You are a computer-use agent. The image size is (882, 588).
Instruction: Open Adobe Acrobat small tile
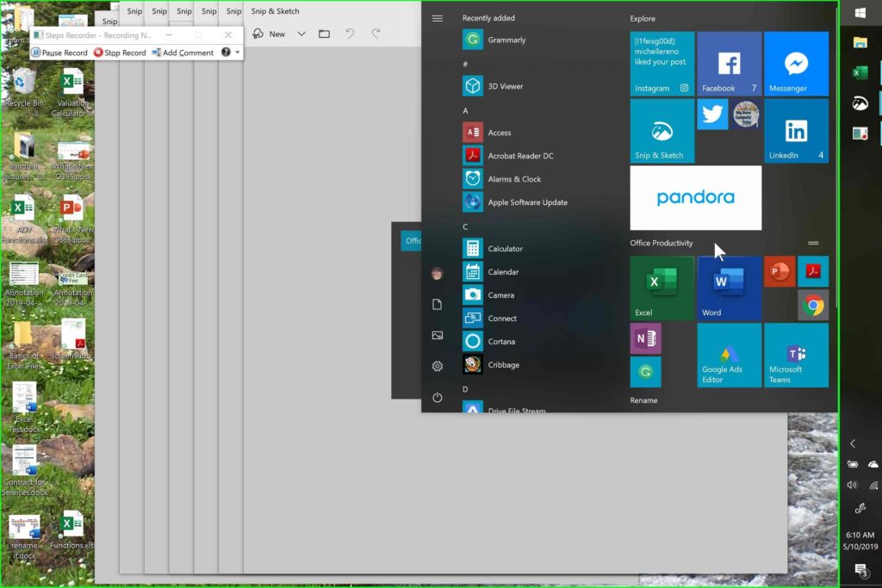tap(813, 271)
